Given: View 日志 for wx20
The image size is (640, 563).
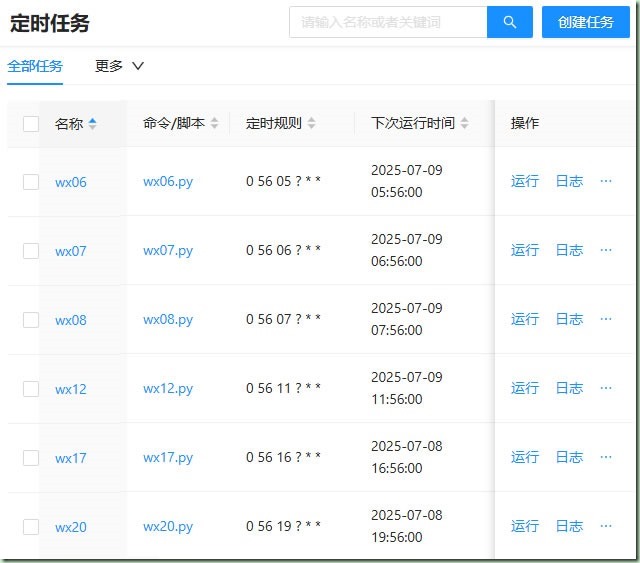Looking at the screenshot, I should coord(569,526).
